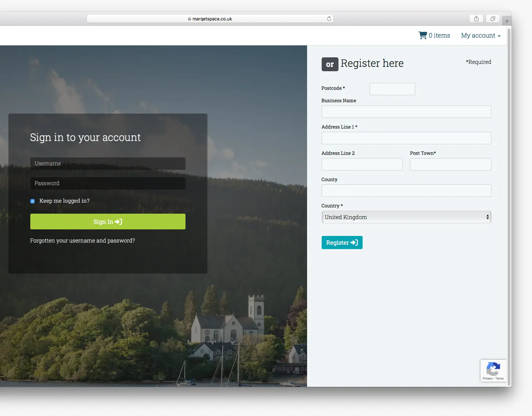The image size is (532, 416).
Task: Open the 0 items basket link
Action: click(434, 35)
